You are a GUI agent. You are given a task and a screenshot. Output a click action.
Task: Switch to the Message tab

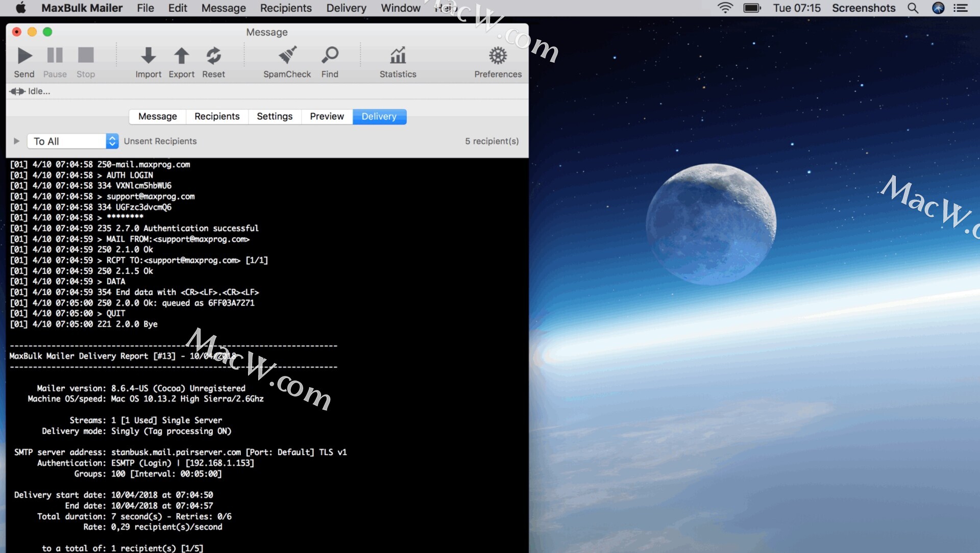pyautogui.click(x=158, y=116)
